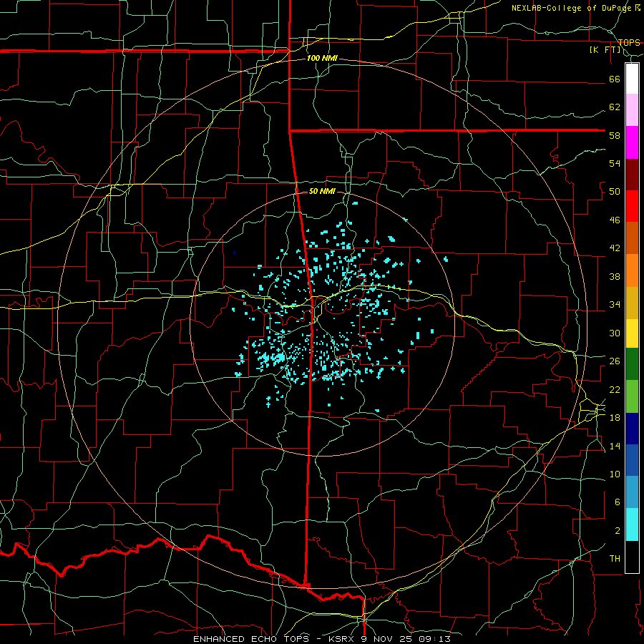Screen dimensions: 644x644
Task: Click the legend value 58
Action: (615, 135)
